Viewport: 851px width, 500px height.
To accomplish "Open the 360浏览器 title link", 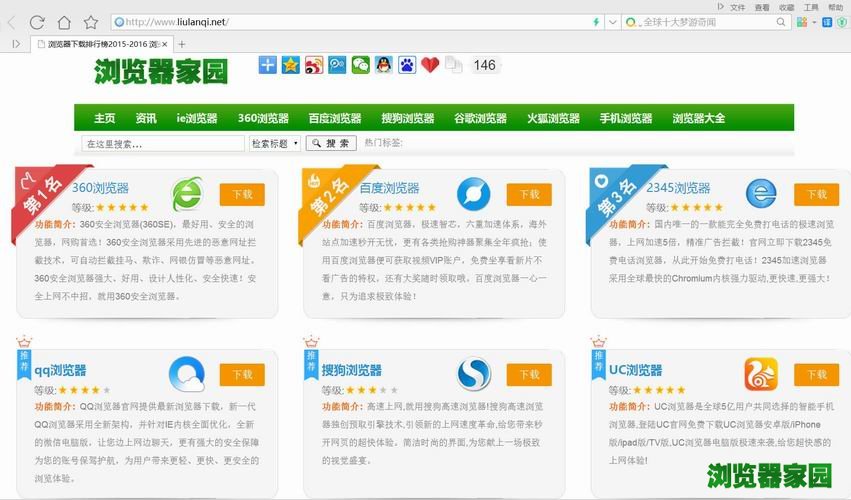I will 100,188.
